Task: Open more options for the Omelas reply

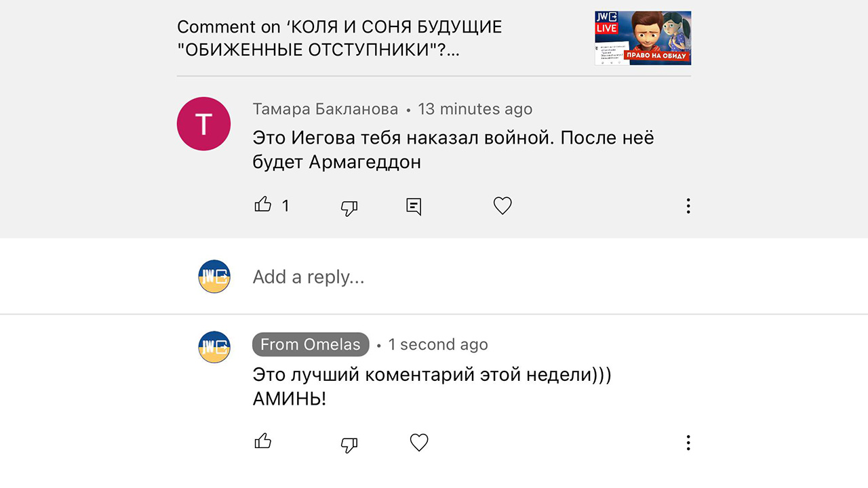Action: pyautogui.click(x=688, y=443)
